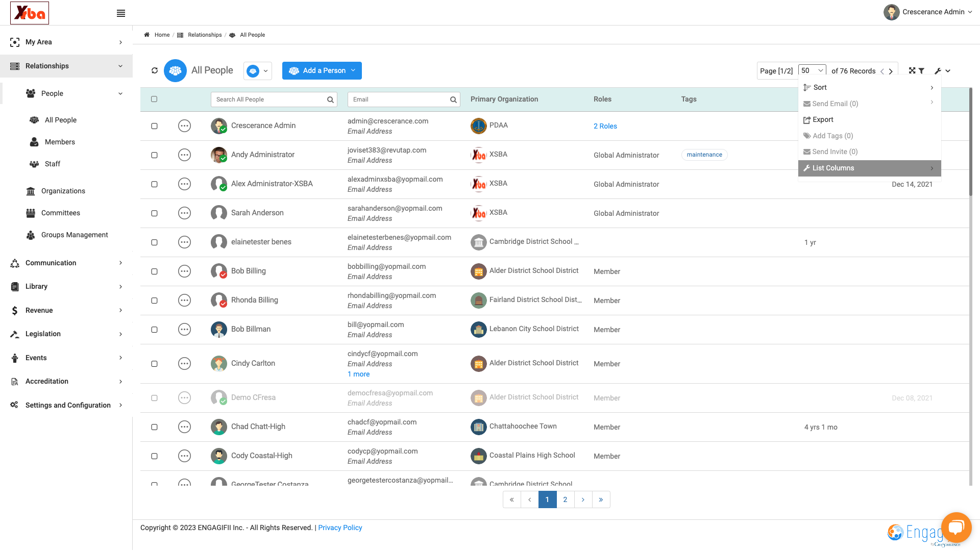
Task: Open the Sort submenu
Action: (x=869, y=87)
